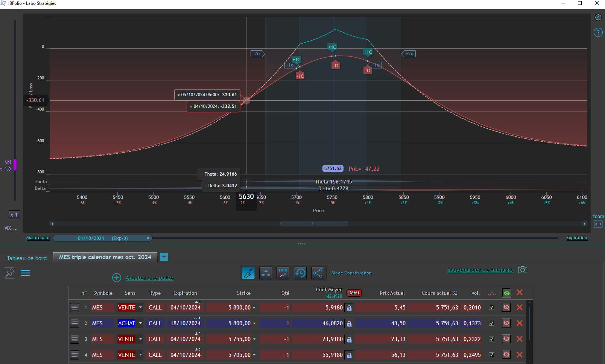Screen dimensions: 605x364
Task: Click the TWS chart icon
Action: pyautogui.click(x=283, y=273)
